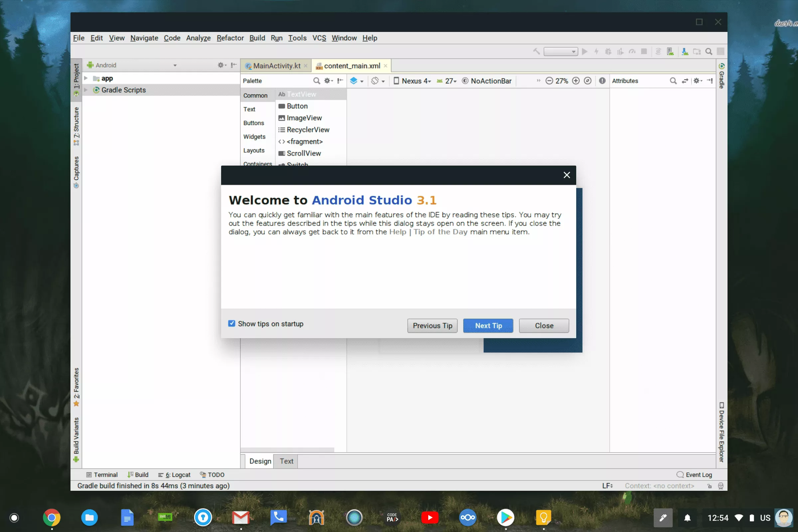Viewport: 798px width, 532px height.
Task: Open Google Play Store from the shelf
Action: [x=505, y=518]
